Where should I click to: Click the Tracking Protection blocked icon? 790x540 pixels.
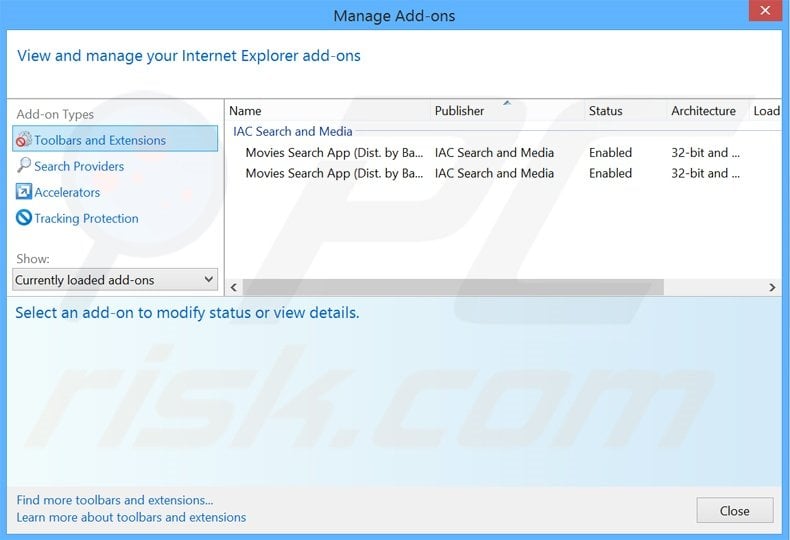pyautogui.click(x=24, y=218)
